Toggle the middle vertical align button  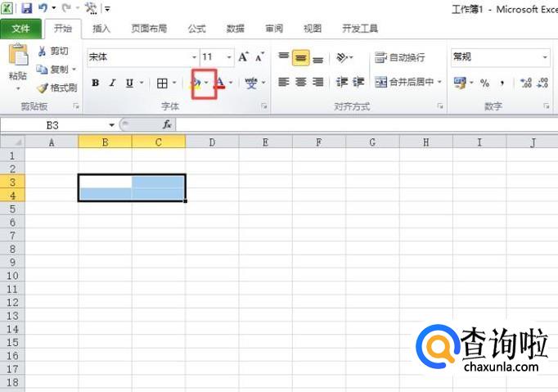point(300,57)
